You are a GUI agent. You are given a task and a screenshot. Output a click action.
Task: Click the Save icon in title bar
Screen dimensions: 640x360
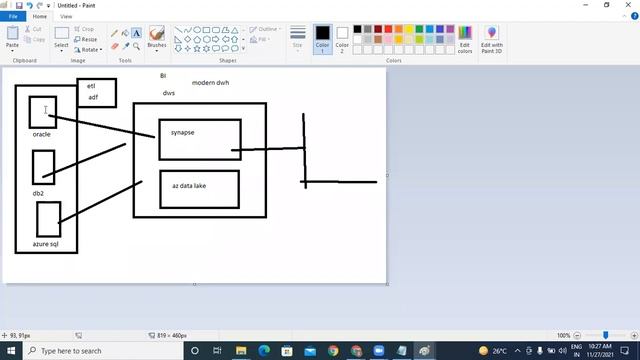19,5
